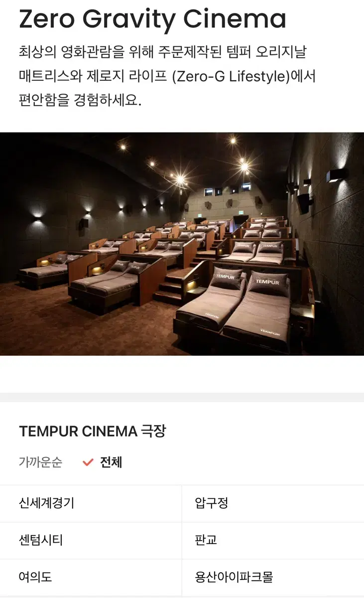Viewport: 364px width, 598px height.
Task: Tap the right wall sconce lamp
Action: coord(337,175)
